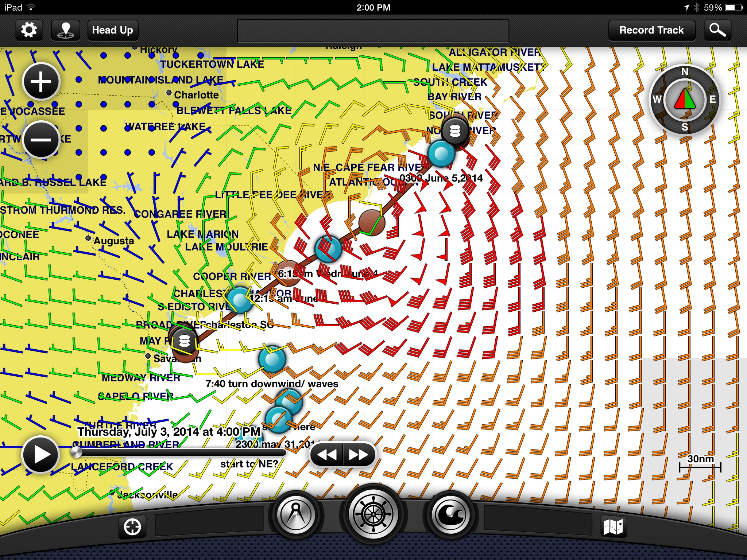Tap the drop waypoint pin icon
This screenshot has height=560, width=747.
[x=66, y=30]
